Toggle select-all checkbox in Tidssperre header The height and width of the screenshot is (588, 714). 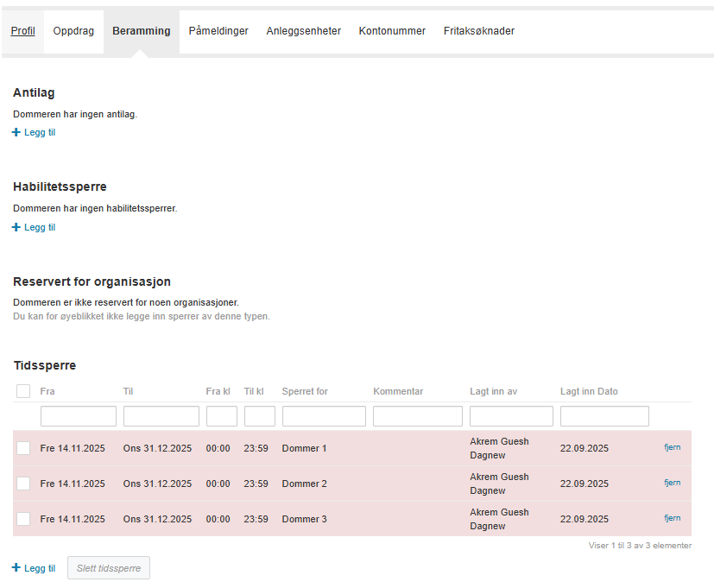tap(23, 392)
